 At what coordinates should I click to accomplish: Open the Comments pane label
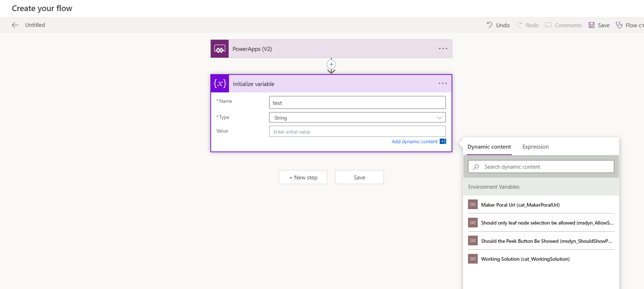click(x=568, y=25)
